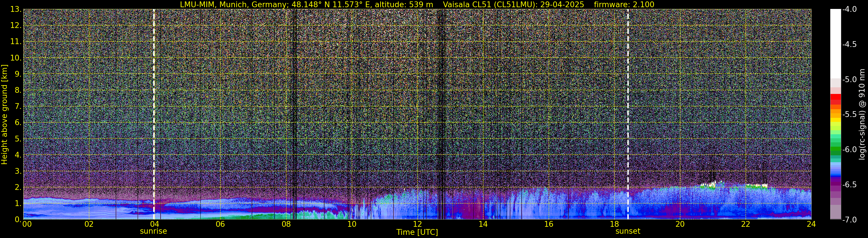868x238 pixels.
Task: Click the white section at top of colorbar
Action: (835, 44)
